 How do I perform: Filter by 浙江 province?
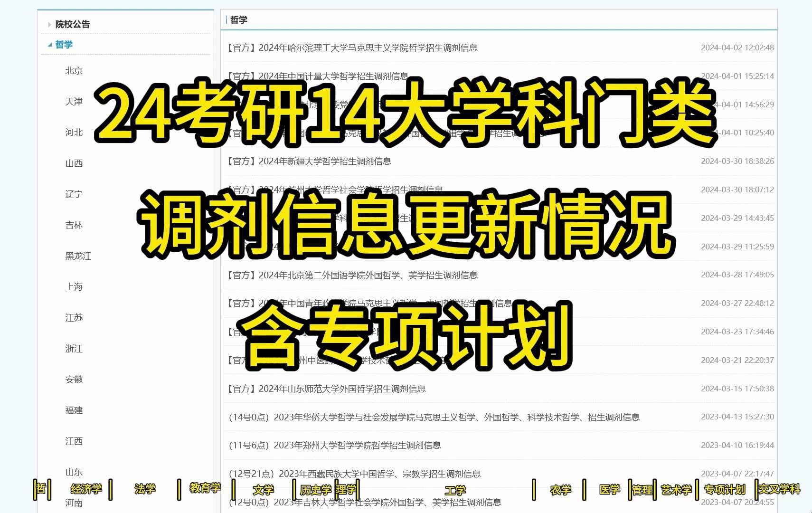point(74,349)
